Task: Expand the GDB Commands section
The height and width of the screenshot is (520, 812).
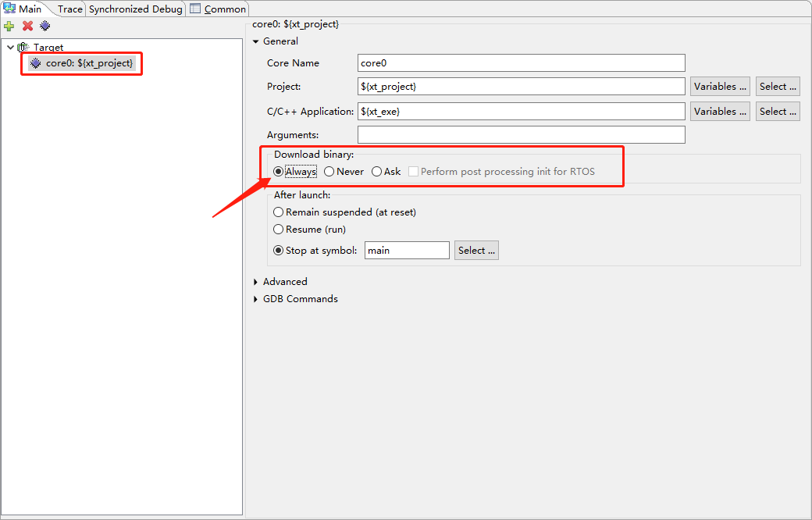Action: point(256,299)
